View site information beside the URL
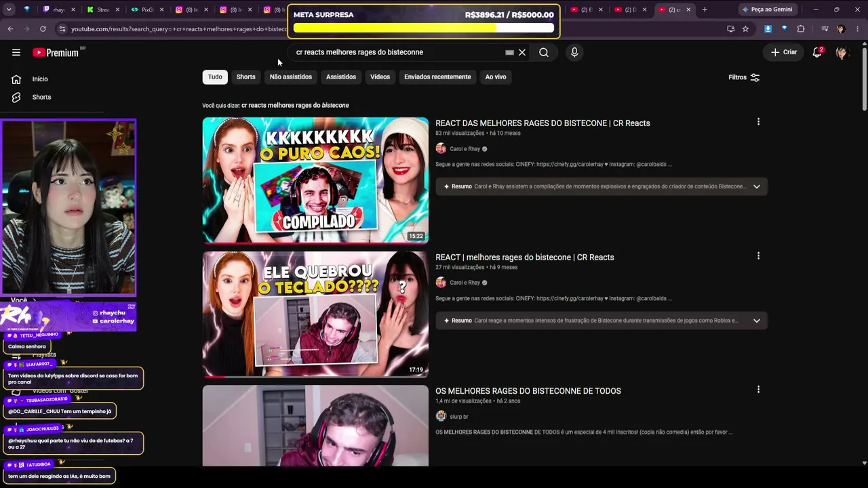Viewport: 868px width, 488px height. point(62,29)
